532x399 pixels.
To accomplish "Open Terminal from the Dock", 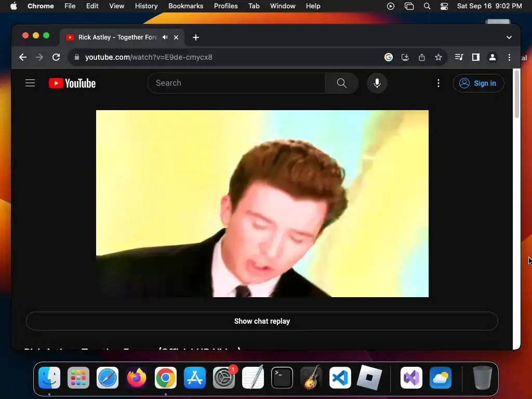I will coord(282,377).
